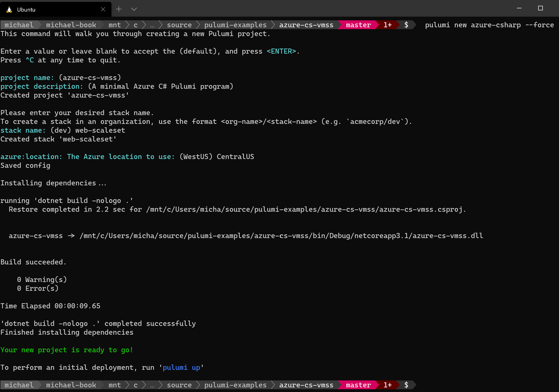This screenshot has width=559, height=392.
Task: Click the 'Saved config' line
Action: pyautogui.click(x=25, y=165)
